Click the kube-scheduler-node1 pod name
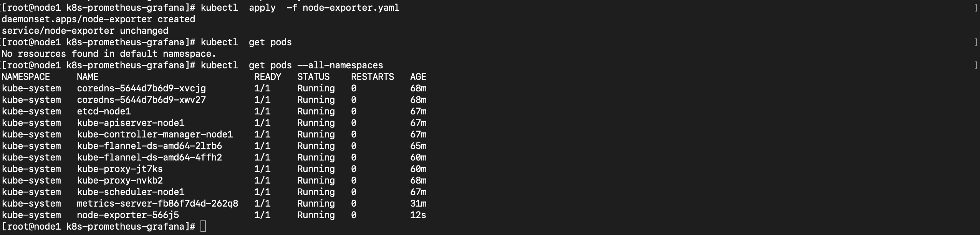Image resolution: width=980 pixels, height=235 pixels. click(x=131, y=192)
